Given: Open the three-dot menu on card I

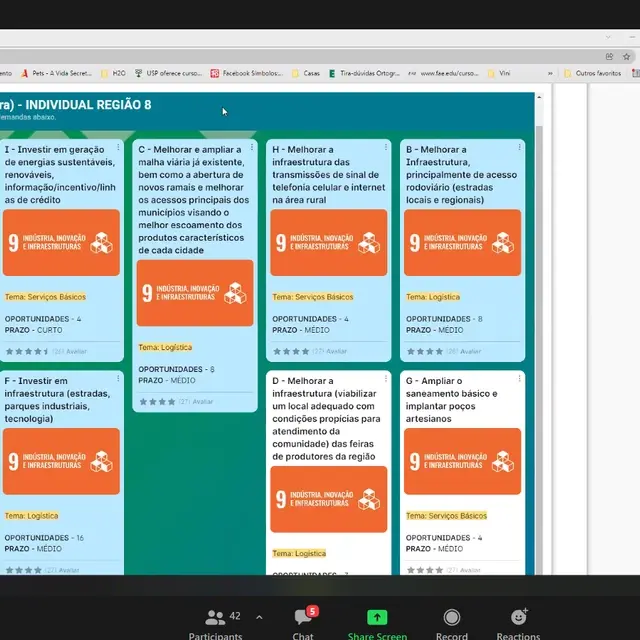Looking at the screenshot, I should pyautogui.click(x=118, y=148).
